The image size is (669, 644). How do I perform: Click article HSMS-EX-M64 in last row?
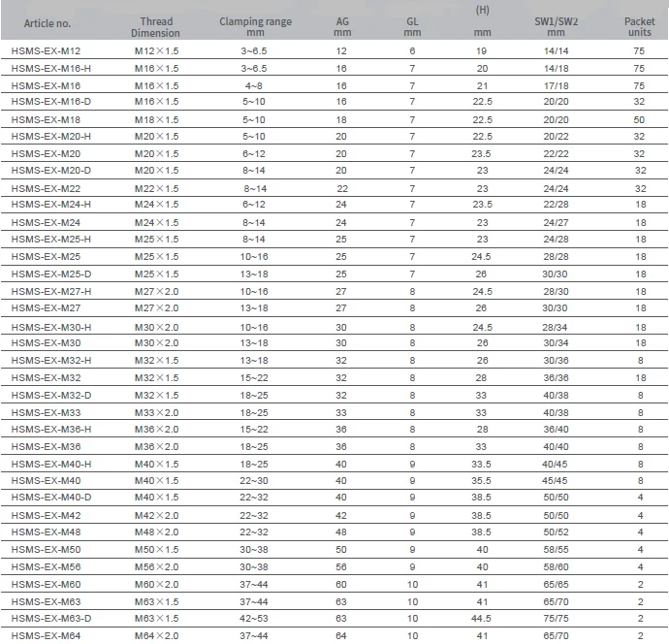pos(46,635)
